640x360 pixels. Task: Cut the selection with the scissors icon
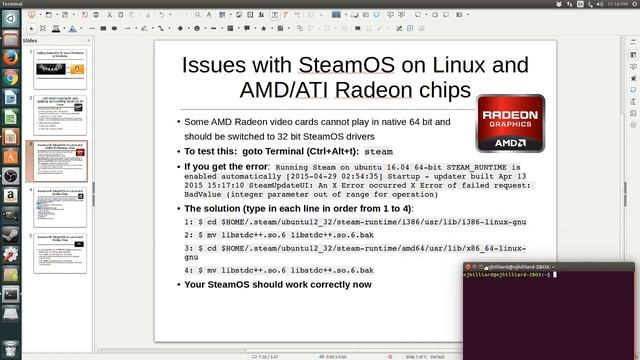[x=109, y=15]
